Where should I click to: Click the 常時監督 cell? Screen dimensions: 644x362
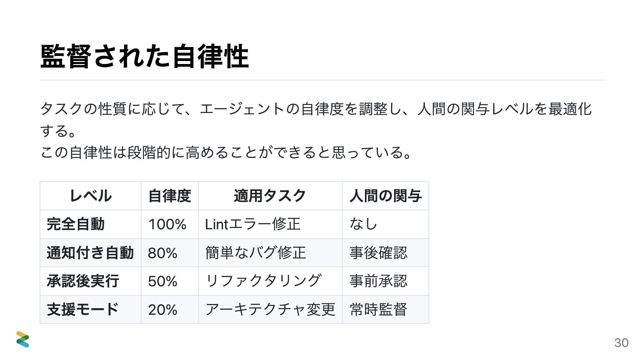point(386,309)
